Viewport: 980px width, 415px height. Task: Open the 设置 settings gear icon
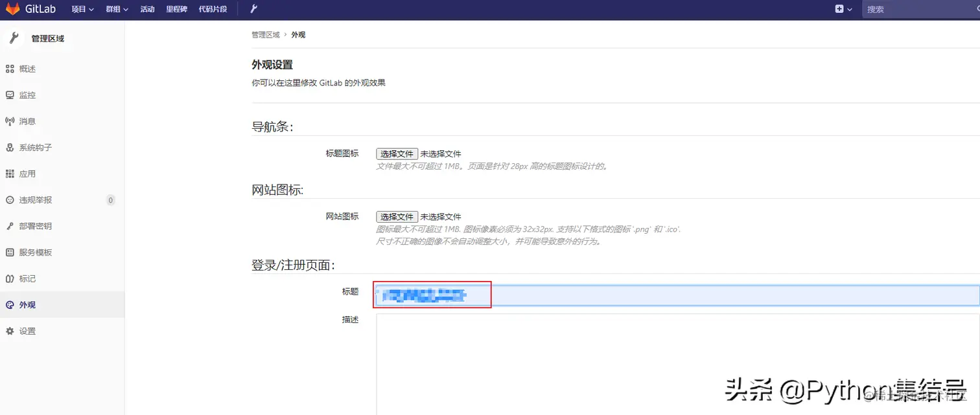click(x=9, y=331)
